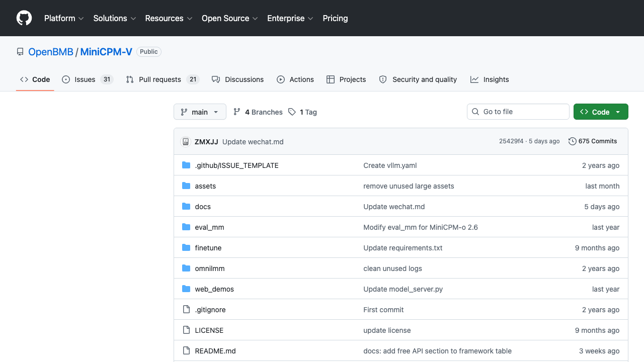The image size is (644, 362).
Task: Switch to the Discussions tab
Action: pyautogui.click(x=237, y=79)
